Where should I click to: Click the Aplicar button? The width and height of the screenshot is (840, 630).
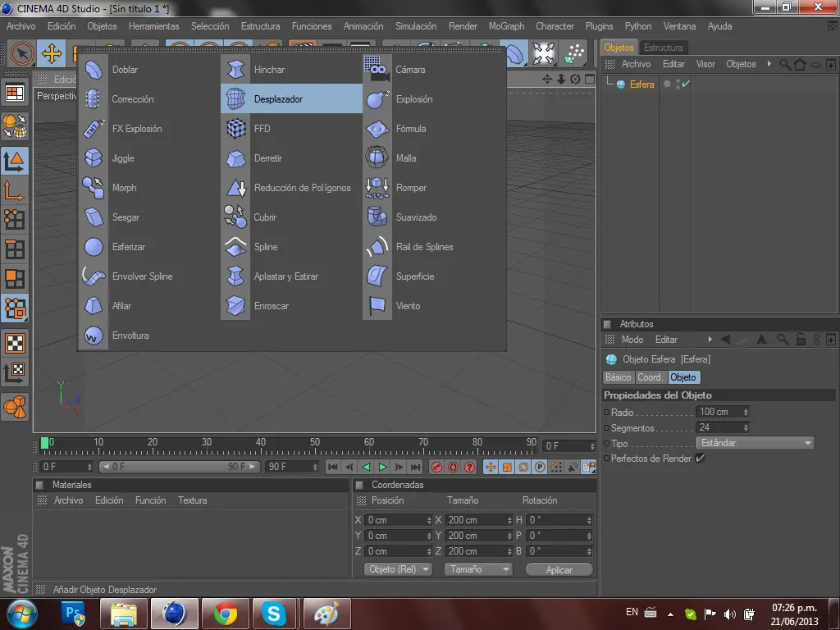559,569
